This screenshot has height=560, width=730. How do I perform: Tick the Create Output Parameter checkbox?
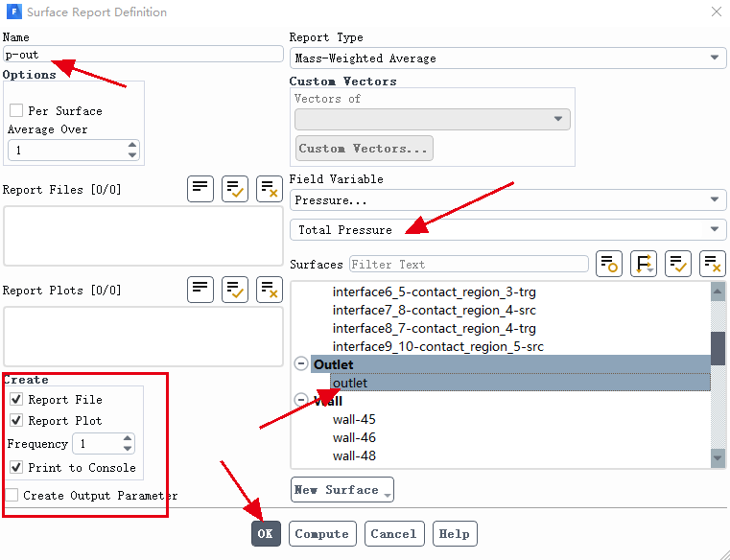click(12, 496)
